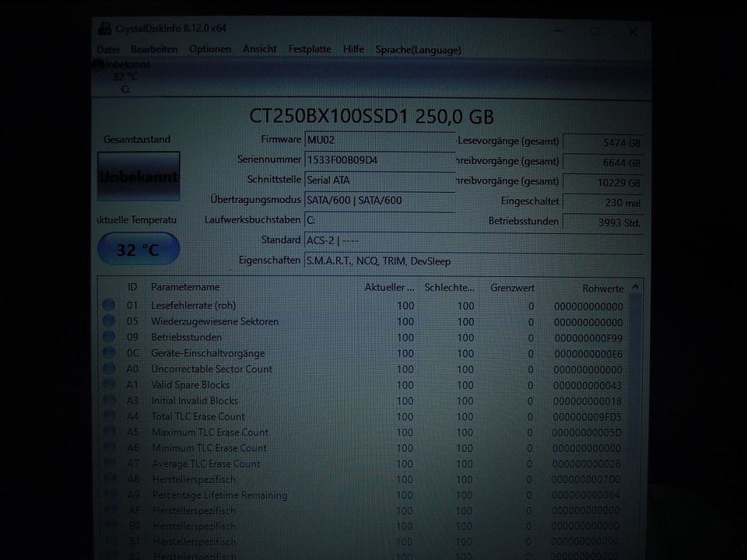
Task: Click the status circle for Wiederzugewiesene Sektoren
Action: 109,321
